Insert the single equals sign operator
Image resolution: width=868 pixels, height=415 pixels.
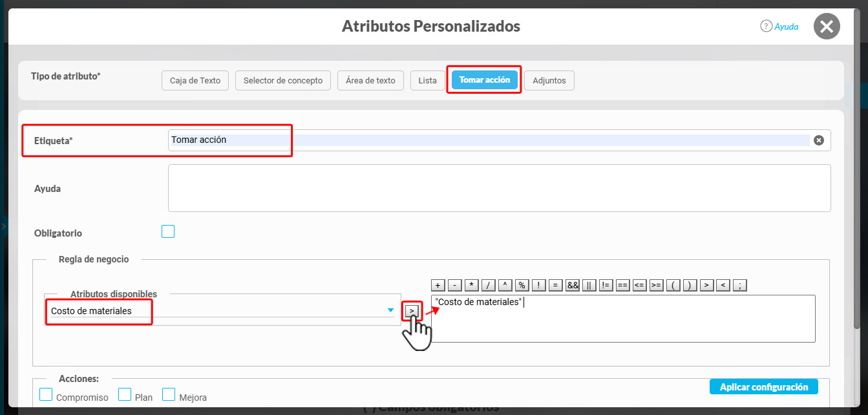[x=556, y=285]
